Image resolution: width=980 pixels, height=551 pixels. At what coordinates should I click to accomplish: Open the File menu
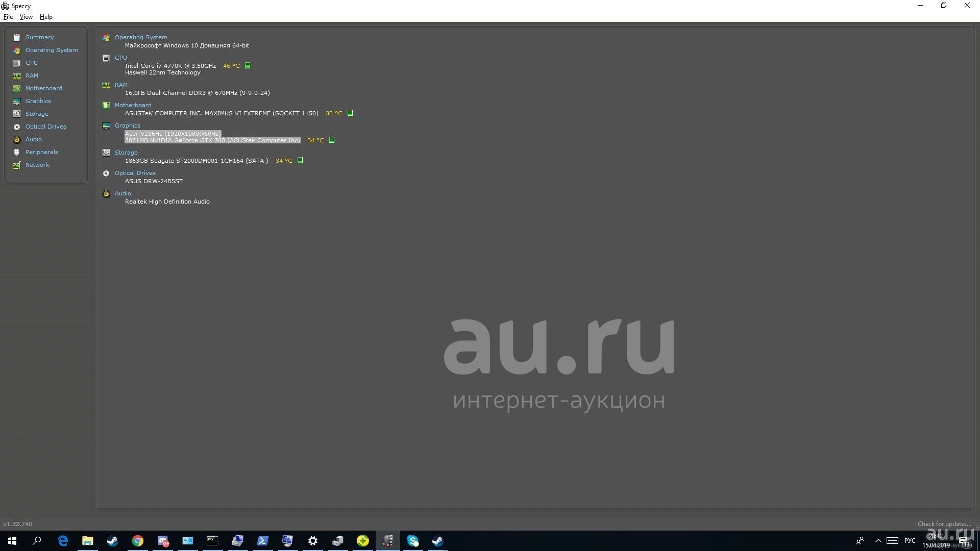point(8,17)
